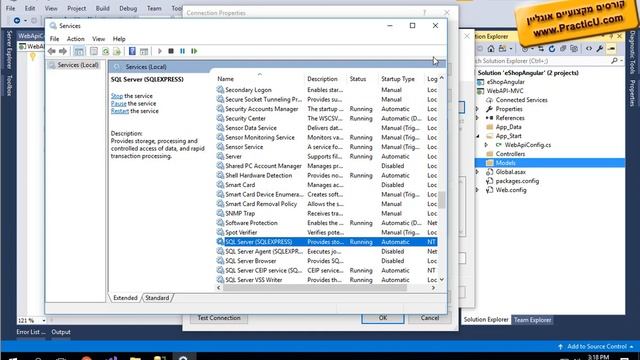This screenshot has height=360, width=640.
Task: Click Collapse All icon in Solution Explorer toolbar
Action: pyautogui.click(x=563, y=49)
